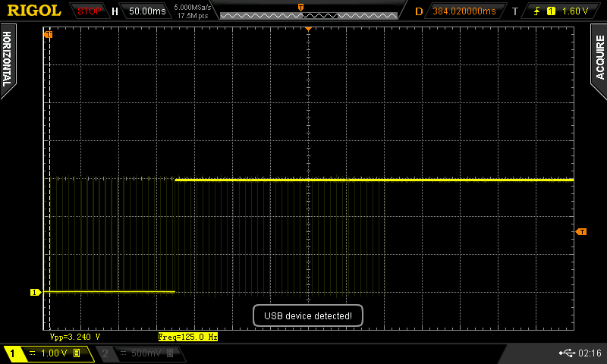
Task: Click the channel 1 bandwidth limit B icon
Action: click(77, 353)
